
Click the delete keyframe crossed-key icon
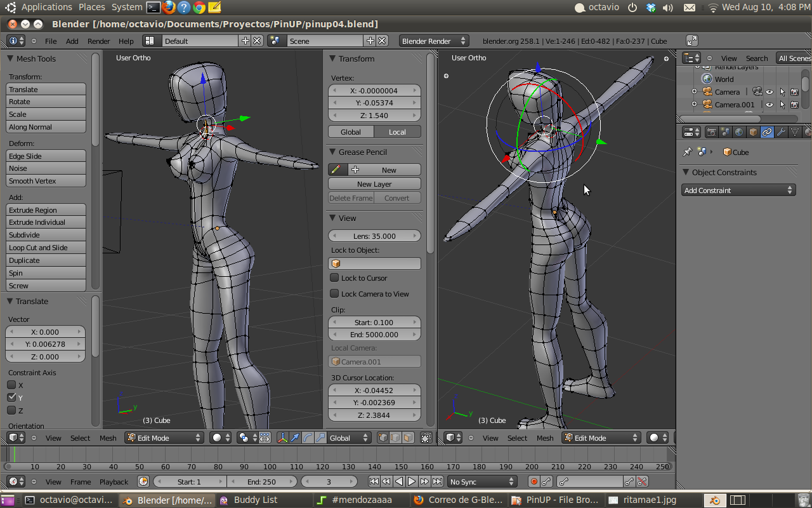point(642,482)
